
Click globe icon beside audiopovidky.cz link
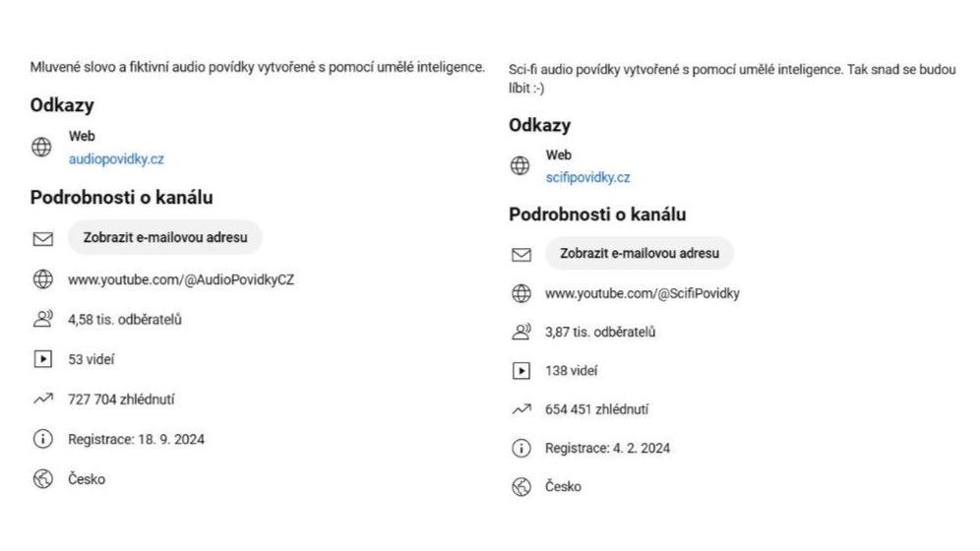click(42, 148)
